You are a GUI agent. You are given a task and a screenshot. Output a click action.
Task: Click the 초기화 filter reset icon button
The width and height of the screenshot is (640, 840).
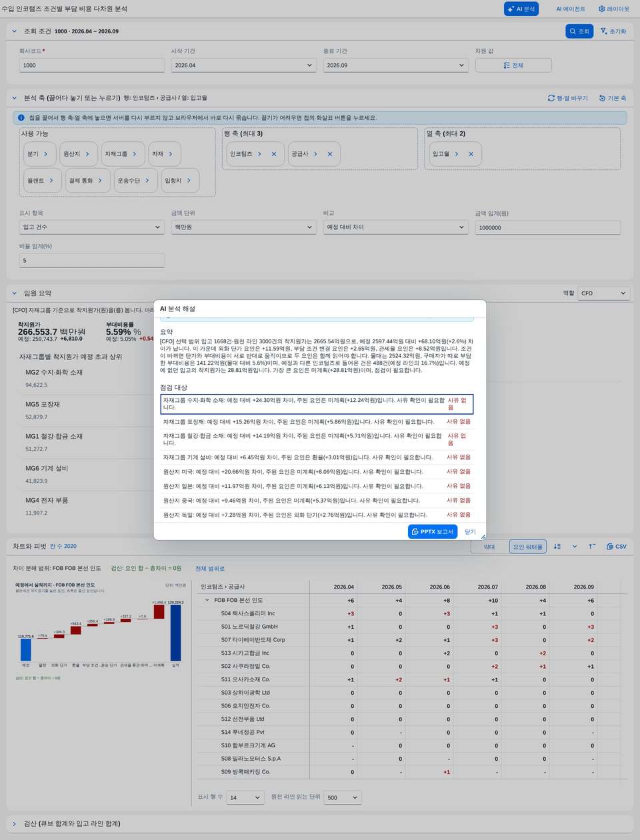coord(613,31)
